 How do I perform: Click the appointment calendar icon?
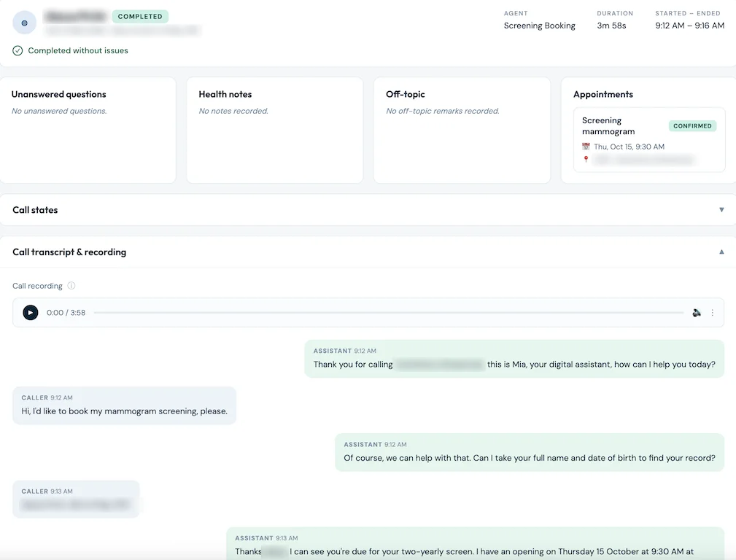pos(586,147)
